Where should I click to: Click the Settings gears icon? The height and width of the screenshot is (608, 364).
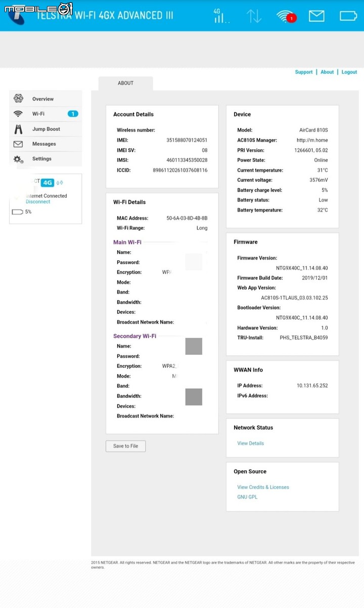pyautogui.click(x=18, y=159)
